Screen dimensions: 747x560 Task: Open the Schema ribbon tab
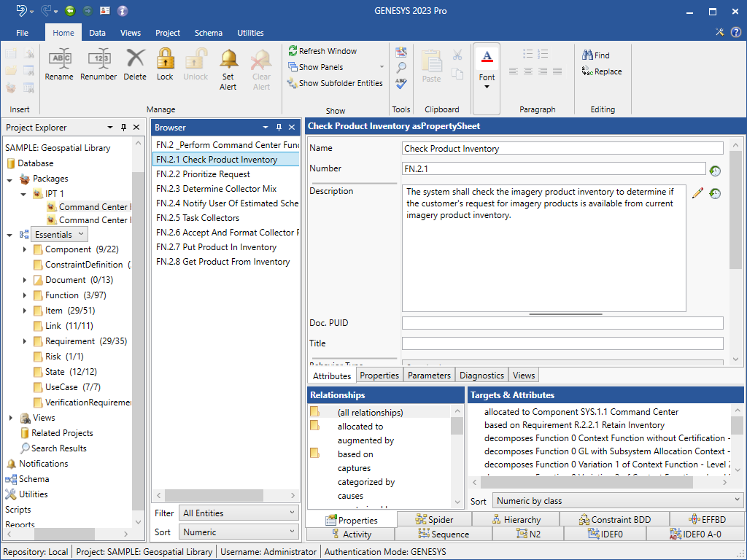[x=208, y=33]
